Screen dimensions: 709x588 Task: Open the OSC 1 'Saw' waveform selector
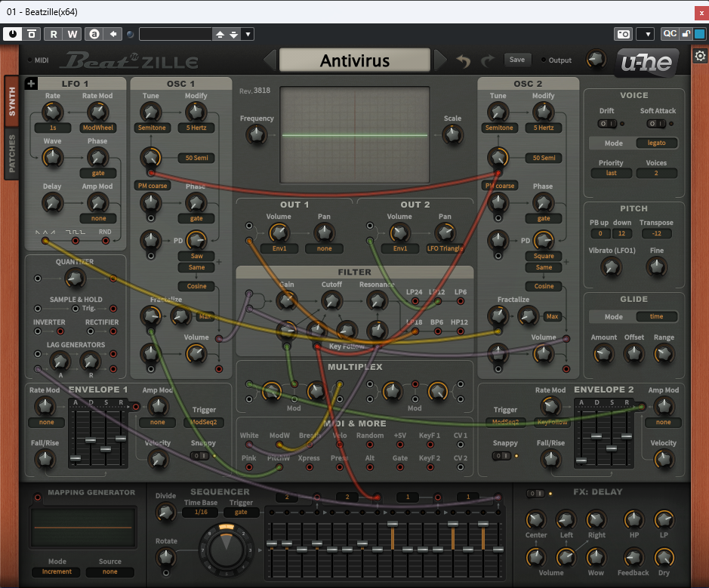[x=197, y=256]
